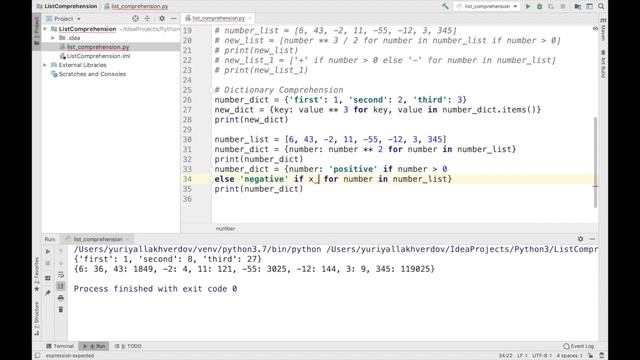Start debugging with the green bug icon
The width and height of the screenshot is (640, 360).
tap(539, 6)
